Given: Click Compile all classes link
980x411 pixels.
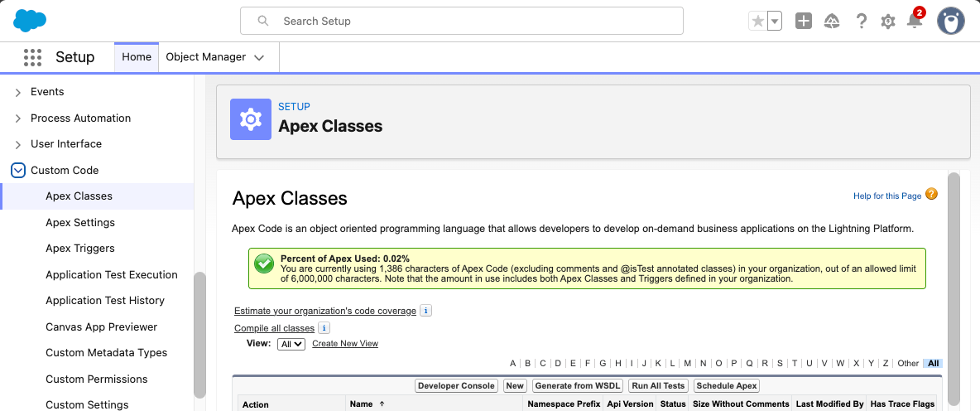Looking at the screenshot, I should [274, 328].
